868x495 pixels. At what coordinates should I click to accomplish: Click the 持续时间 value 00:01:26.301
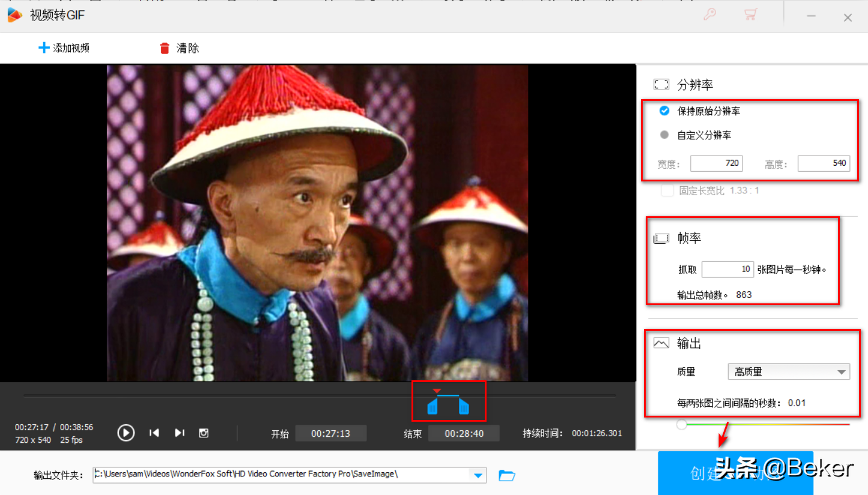[x=596, y=433]
